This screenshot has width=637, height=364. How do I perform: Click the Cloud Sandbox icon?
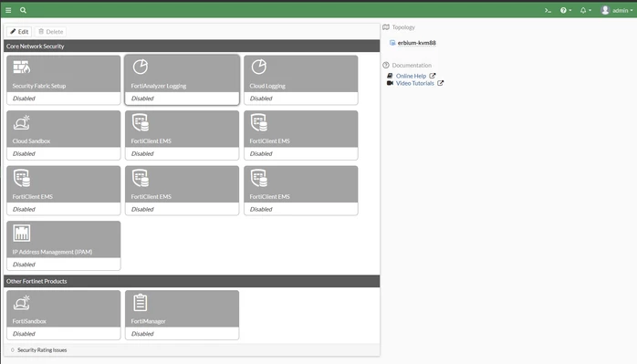pyautogui.click(x=22, y=122)
